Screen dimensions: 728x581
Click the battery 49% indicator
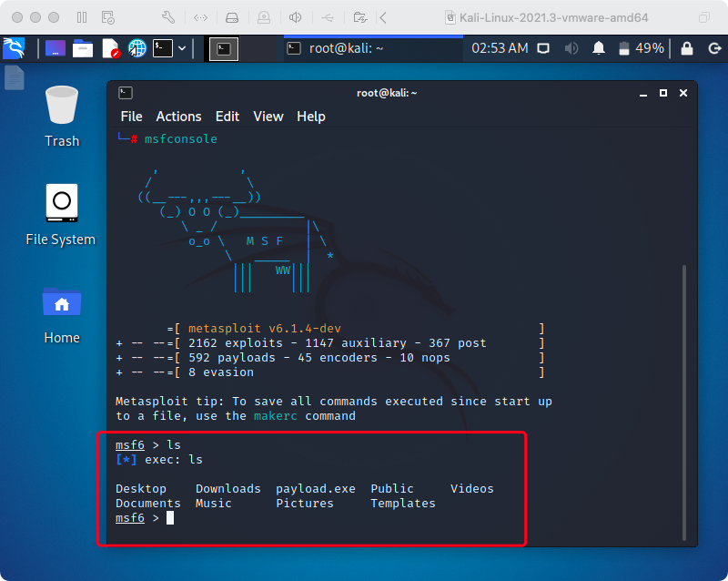[642, 48]
